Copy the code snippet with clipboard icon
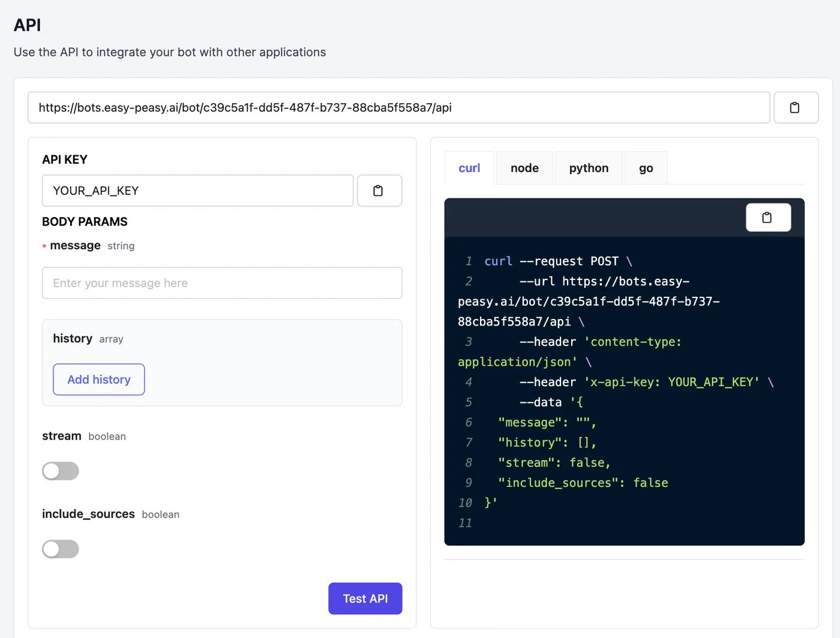The image size is (840, 638). tap(768, 218)
